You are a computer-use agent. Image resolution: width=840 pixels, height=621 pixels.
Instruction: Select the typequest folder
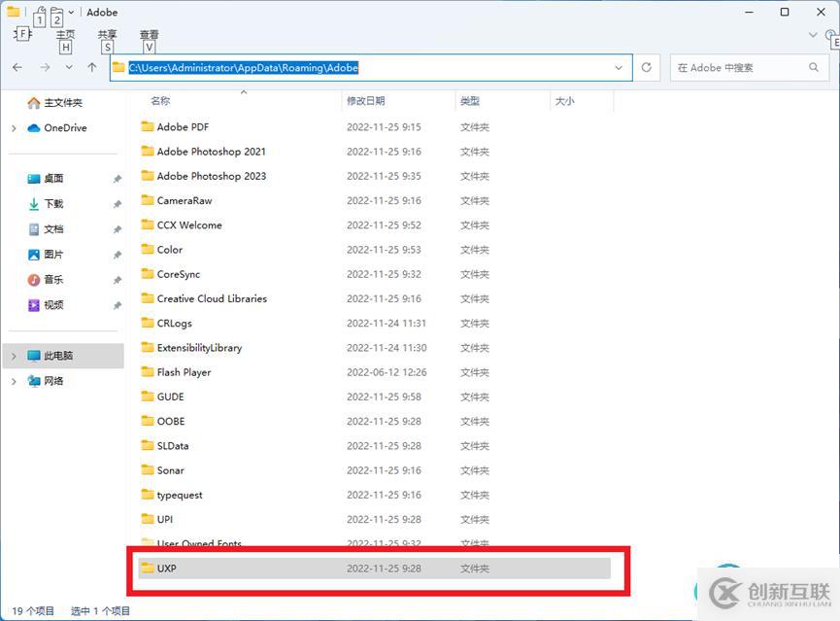(x=180, y=495)
